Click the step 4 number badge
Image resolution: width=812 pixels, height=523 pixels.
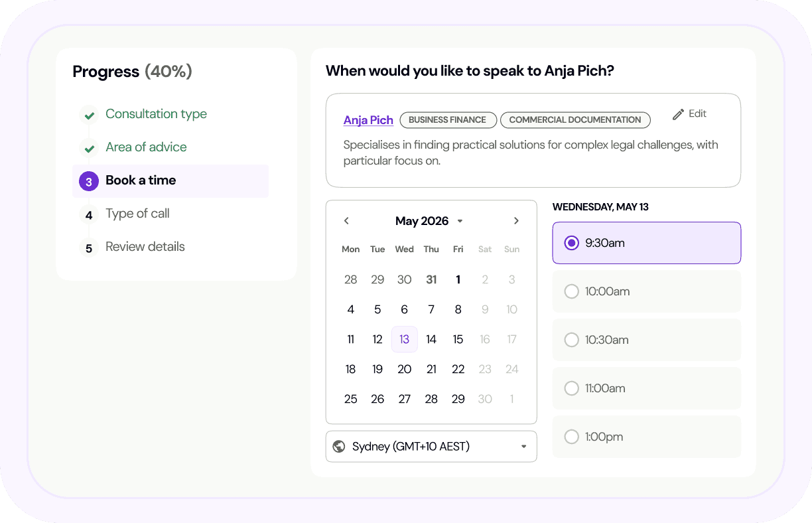click(89, 215)
